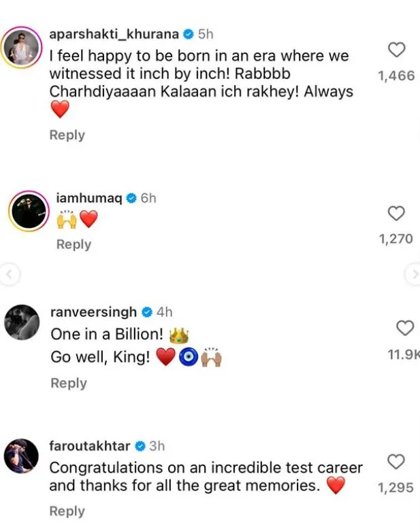Visit the aparshakti_khurana username link

pyautogui.click(x=115, y=34)
